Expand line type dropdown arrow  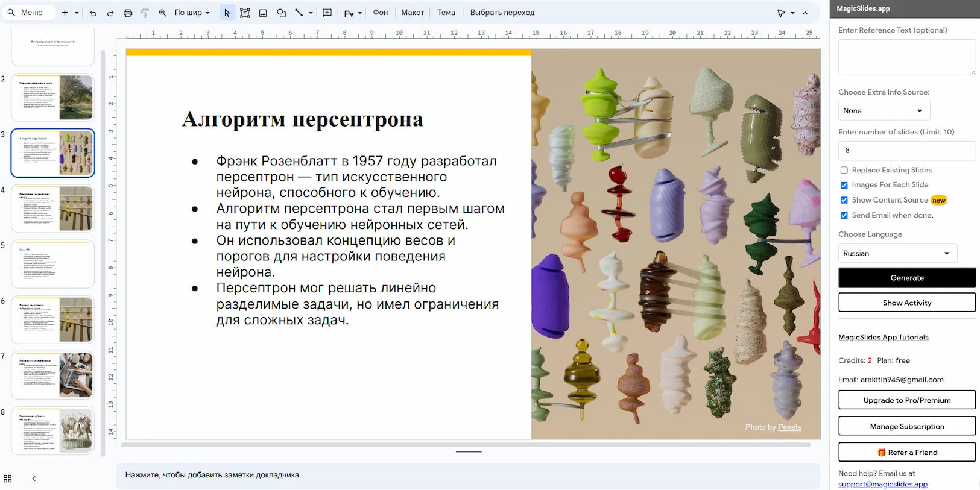[311, 13]
